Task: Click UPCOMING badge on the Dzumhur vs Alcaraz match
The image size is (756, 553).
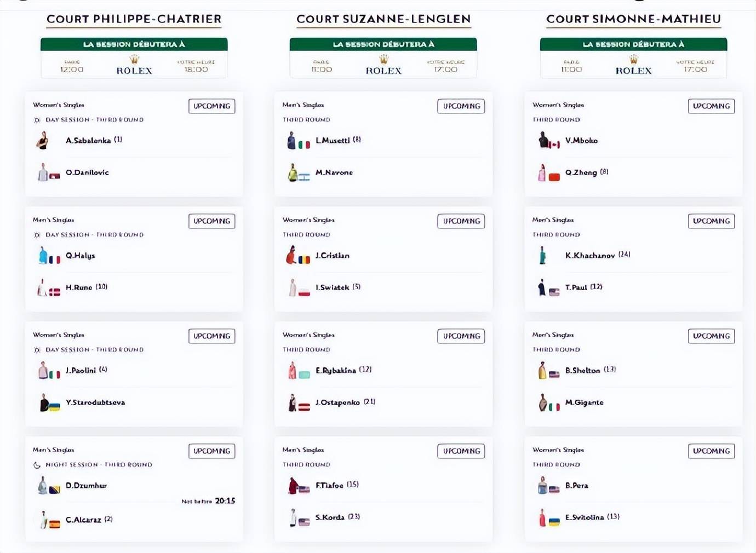Action: pos(211,451)
